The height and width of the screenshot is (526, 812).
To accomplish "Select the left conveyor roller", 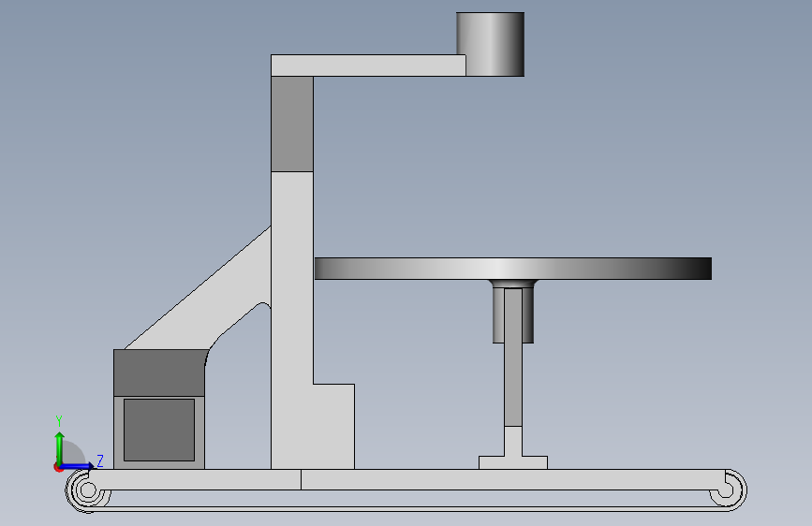I will tap(87, 489).
